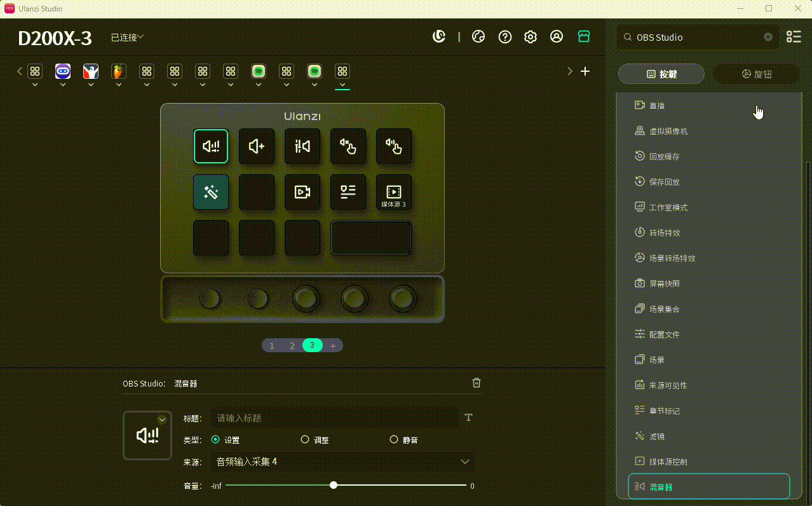Image resolution: width=812 pixels, height=506 pixels.
Task: Open the settings gear icon
Action: [x=531, y=37]
